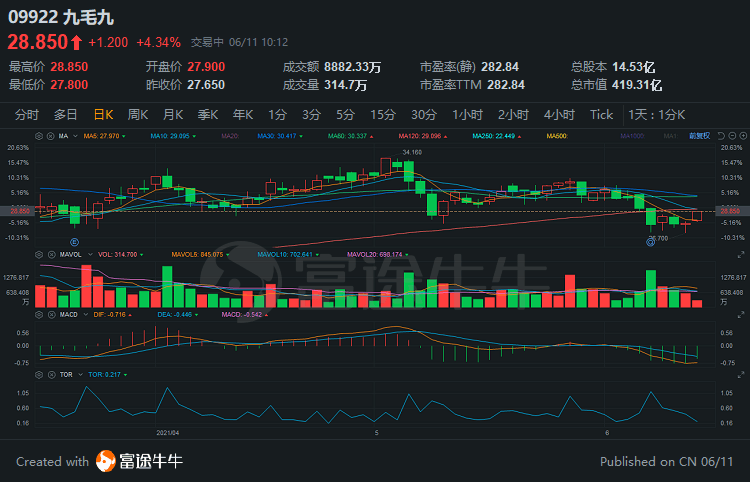Switch to 2小时 chart interval
This screenshot has width=750, height=482.
click(513, 115)
